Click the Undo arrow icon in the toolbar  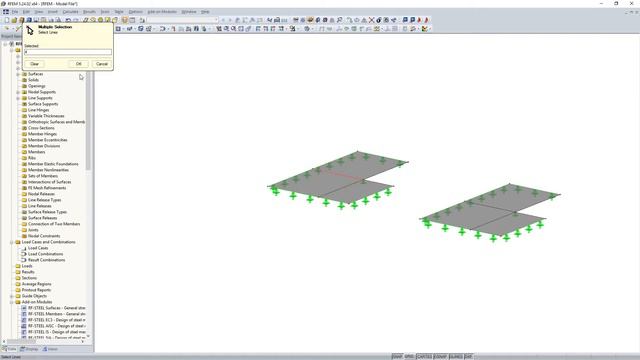click(x=68, y=20)
